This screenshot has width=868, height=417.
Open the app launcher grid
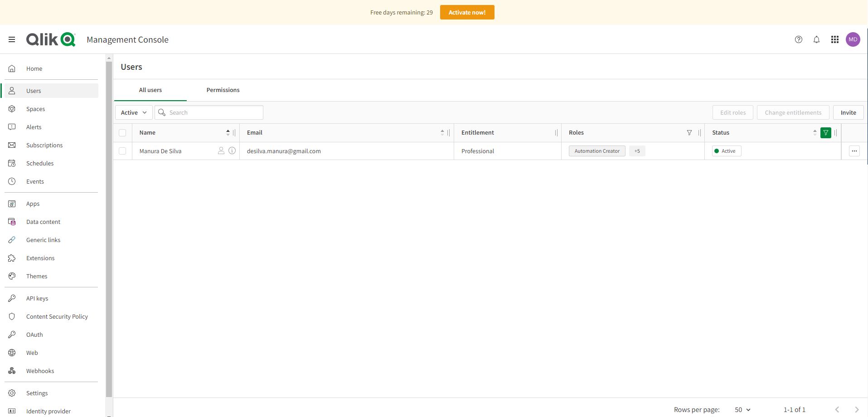tap(834, 39)
